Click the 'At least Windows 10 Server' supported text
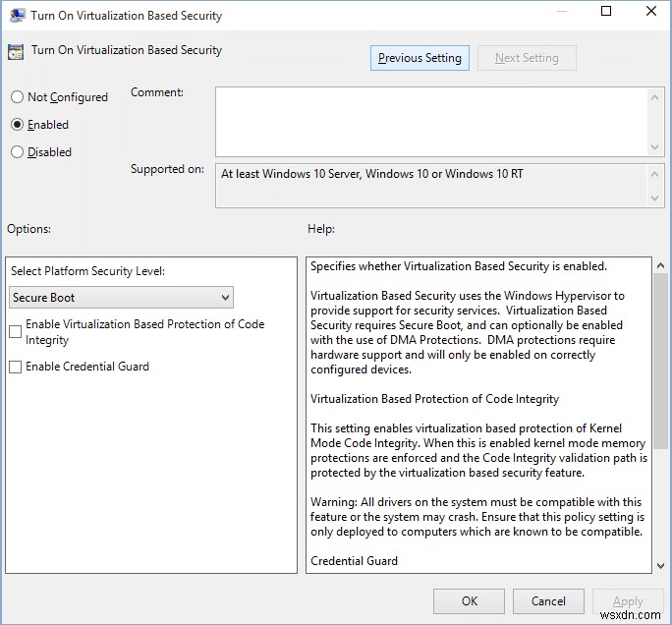The image size is (672, 625). (372, 174)
